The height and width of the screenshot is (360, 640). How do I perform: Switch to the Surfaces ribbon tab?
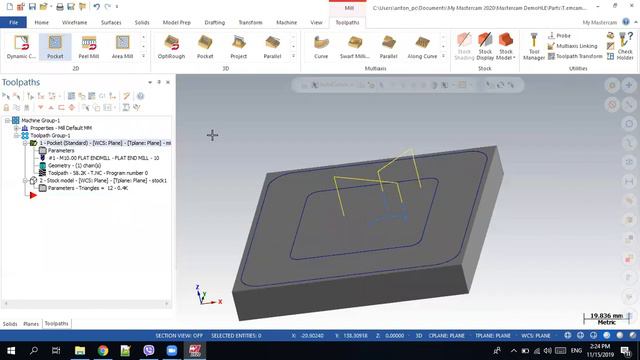[x=111, y=22]
